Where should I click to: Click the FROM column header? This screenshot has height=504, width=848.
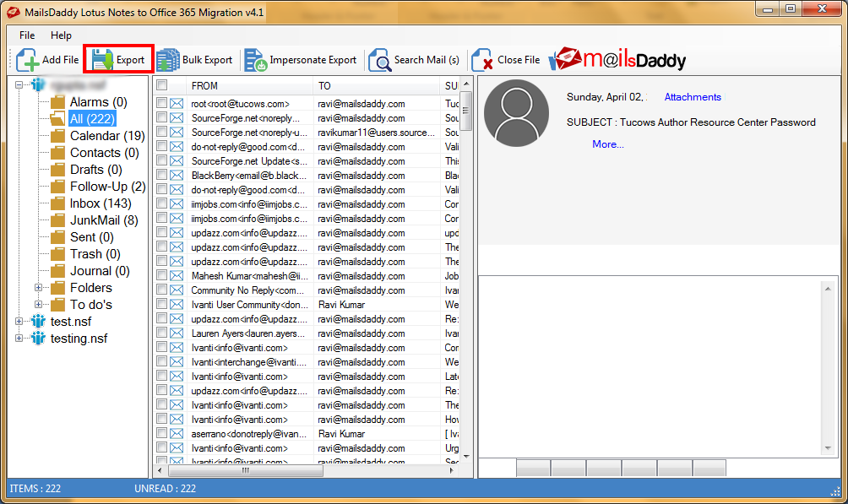click(250, 85)
